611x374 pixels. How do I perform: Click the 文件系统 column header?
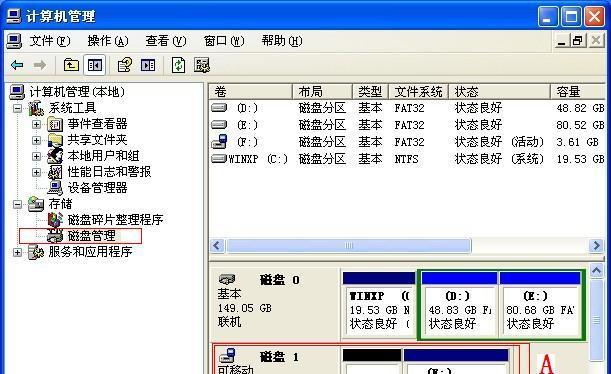pos(419,92)
